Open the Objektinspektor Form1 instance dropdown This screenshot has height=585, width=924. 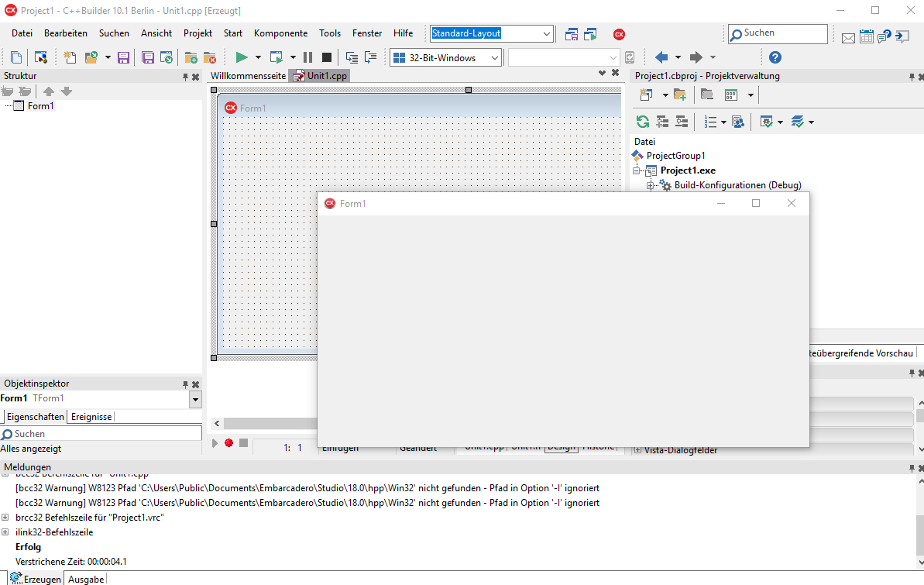coord(195,399)
